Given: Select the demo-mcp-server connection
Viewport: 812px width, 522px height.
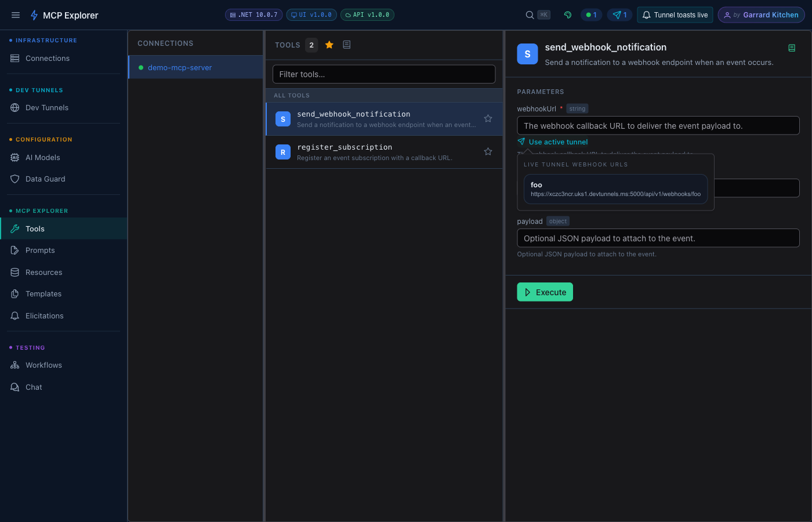Looking at the screenshot, I should coord(195,67).
